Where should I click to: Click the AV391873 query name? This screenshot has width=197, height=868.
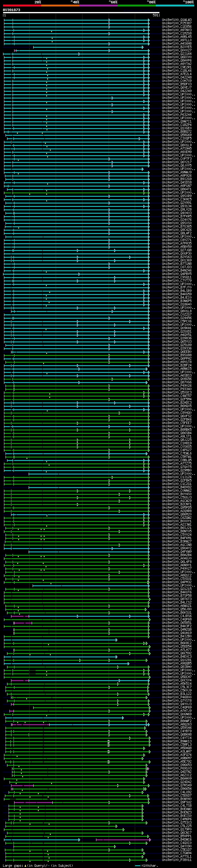point(11,10)
